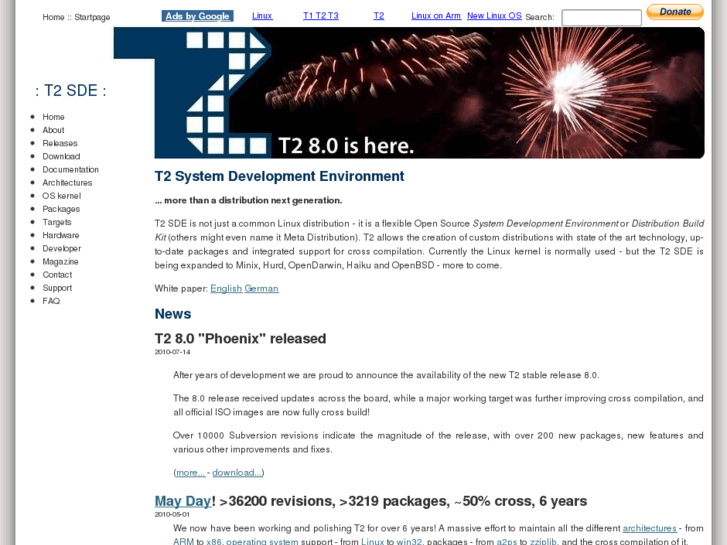The height and width of the screenshot is (545, 727).
Task: Open Home in the sidebar menu
Action: pos(53,117)
